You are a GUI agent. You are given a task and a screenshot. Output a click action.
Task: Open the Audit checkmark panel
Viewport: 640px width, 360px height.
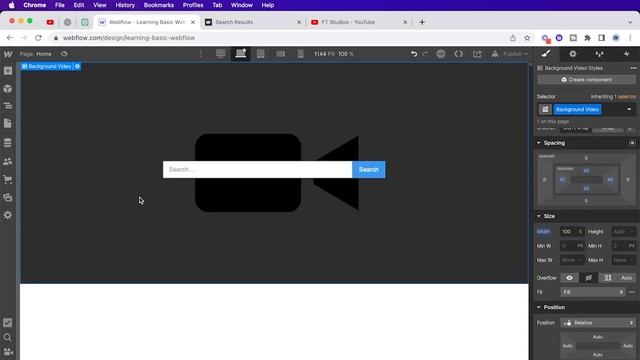(x=8, y=323)
